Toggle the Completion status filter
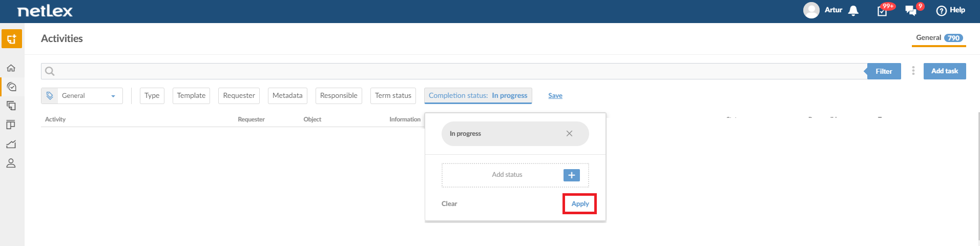 [478, 96]
